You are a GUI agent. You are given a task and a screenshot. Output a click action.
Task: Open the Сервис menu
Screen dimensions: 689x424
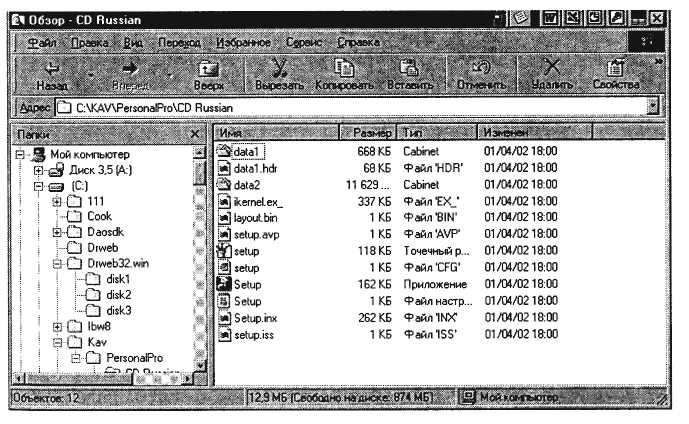(304, 43)
